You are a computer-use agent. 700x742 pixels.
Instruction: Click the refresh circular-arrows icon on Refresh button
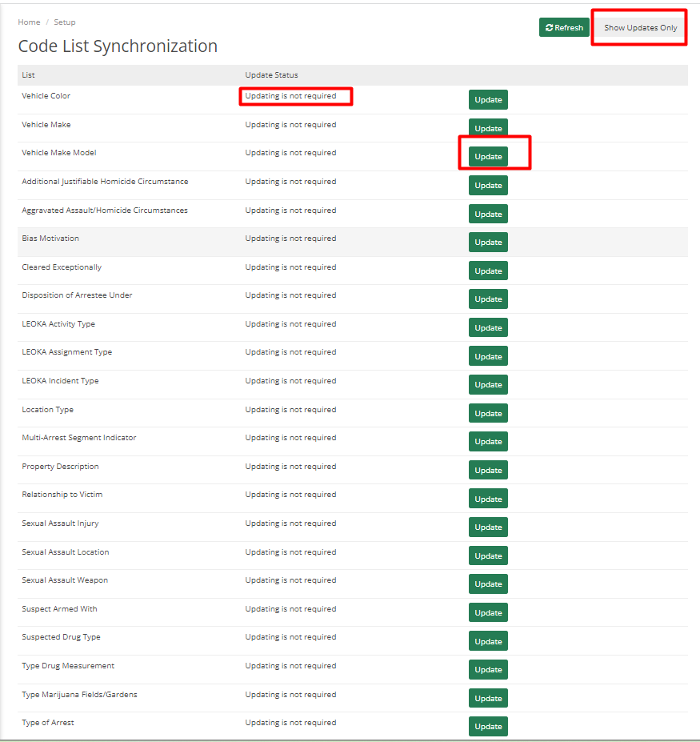tap(550, 26)
